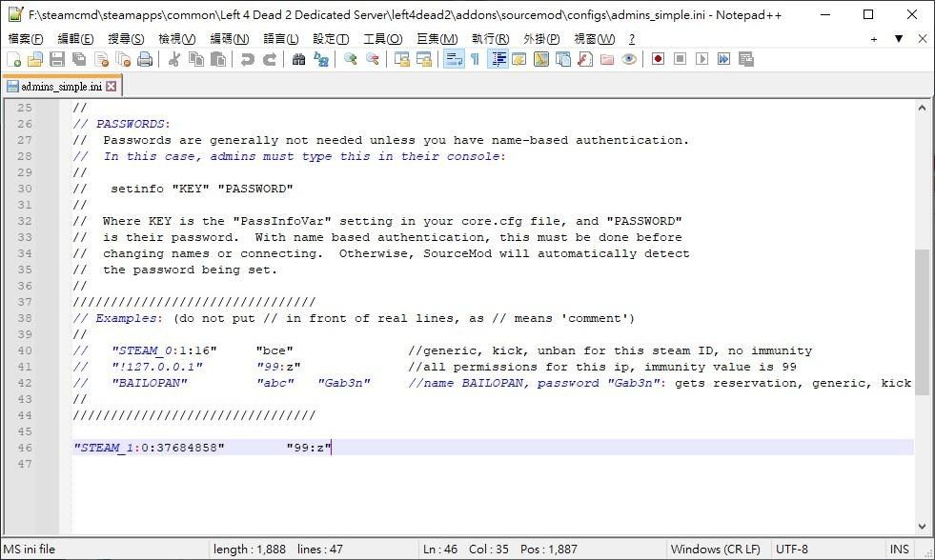The image size is (935, 560).
Task: Toggle Show All Characters pilcrow icon
Action: pyautogui.click(x=475, y=59)
